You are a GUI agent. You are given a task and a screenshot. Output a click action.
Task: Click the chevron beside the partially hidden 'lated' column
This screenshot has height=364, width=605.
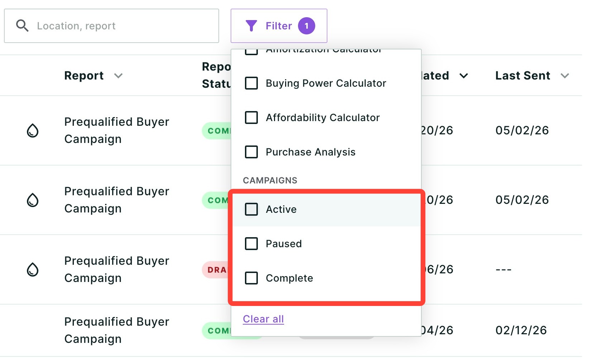pos(464,76)
